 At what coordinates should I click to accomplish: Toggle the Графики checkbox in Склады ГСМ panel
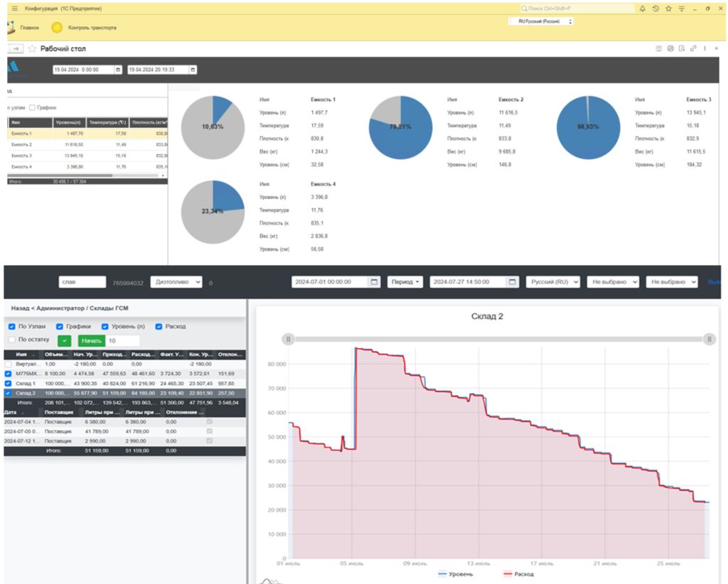point(60,327)
